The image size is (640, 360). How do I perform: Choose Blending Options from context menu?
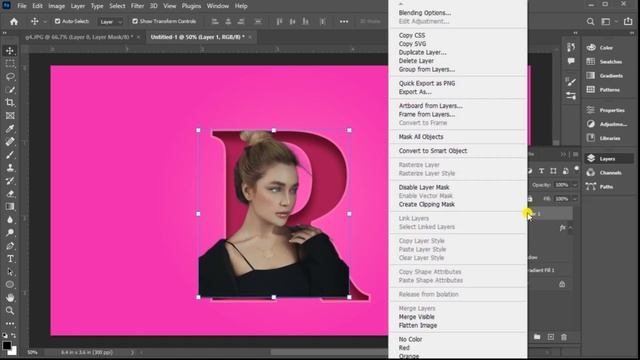425,13
